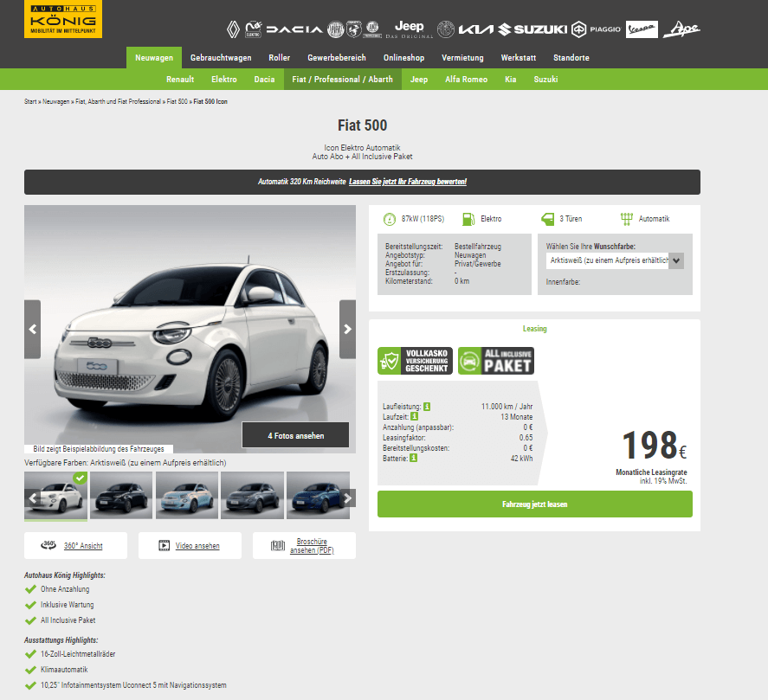768x700 pixels.
Task: Select the dark blue Fiat 500 thumbnail
Action: pyautogui.click(x=319, y=496)
